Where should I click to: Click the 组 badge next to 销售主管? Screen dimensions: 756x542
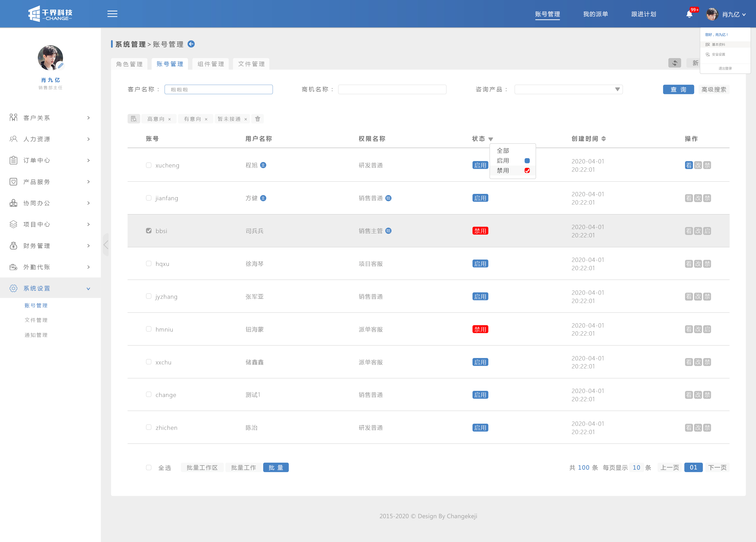point(388,231)
